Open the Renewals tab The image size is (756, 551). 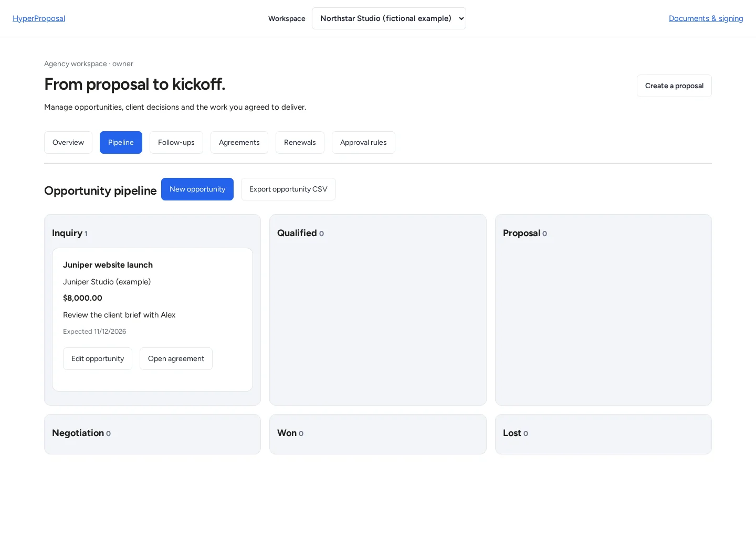click(x=300, y=142)
